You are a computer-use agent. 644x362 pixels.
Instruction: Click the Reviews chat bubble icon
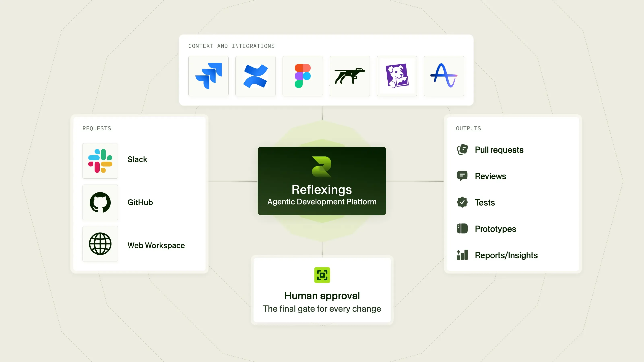coord(462,176)
